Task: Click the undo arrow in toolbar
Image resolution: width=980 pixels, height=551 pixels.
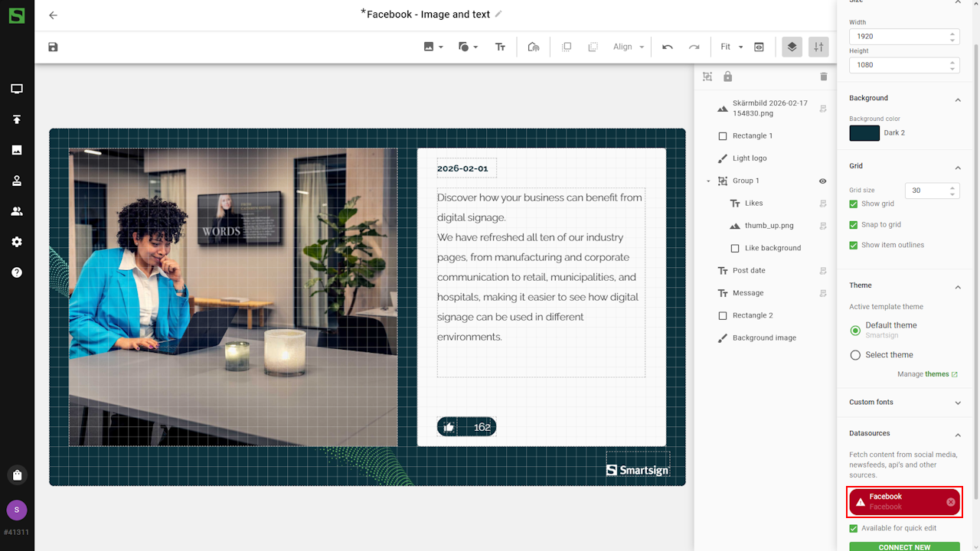Action: click(668, 47)
